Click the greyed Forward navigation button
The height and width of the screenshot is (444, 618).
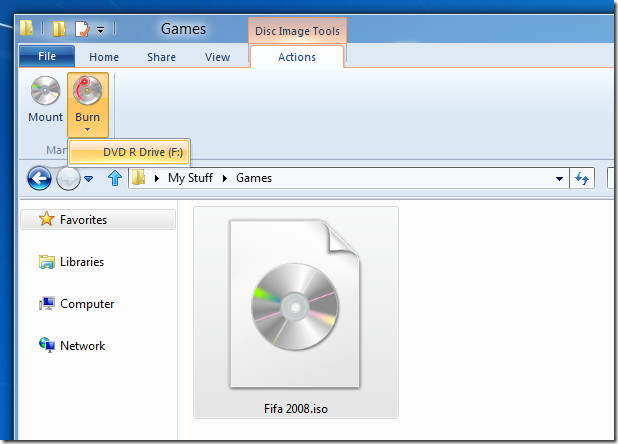click(68, 179)
